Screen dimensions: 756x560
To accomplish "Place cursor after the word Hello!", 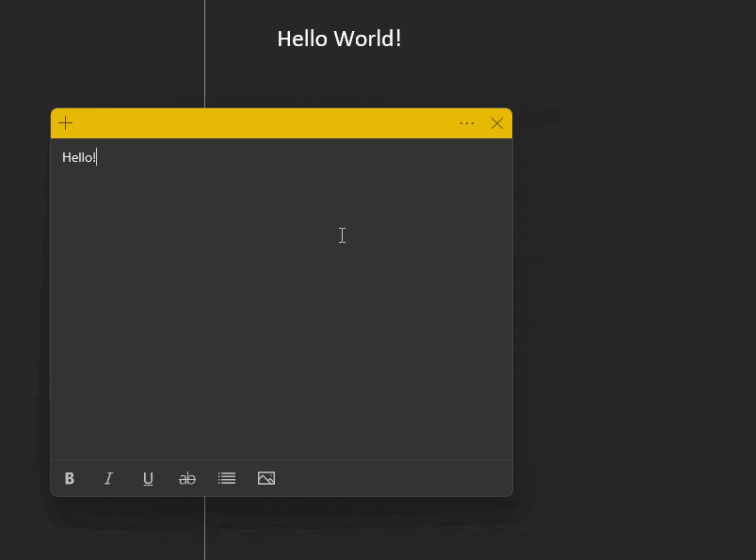I will [96, 157].
